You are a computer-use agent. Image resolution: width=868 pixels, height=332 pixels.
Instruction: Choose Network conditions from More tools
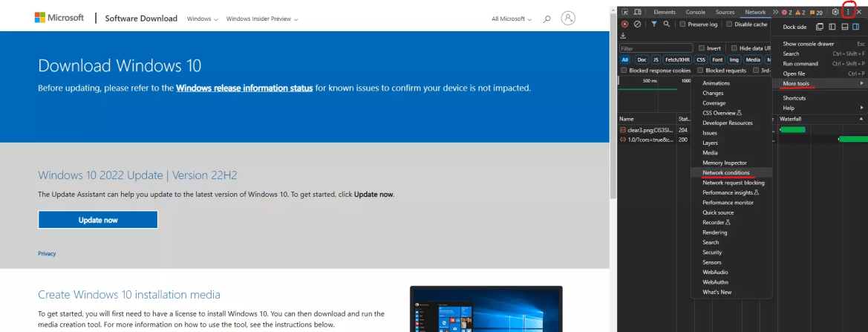[731, 172]
